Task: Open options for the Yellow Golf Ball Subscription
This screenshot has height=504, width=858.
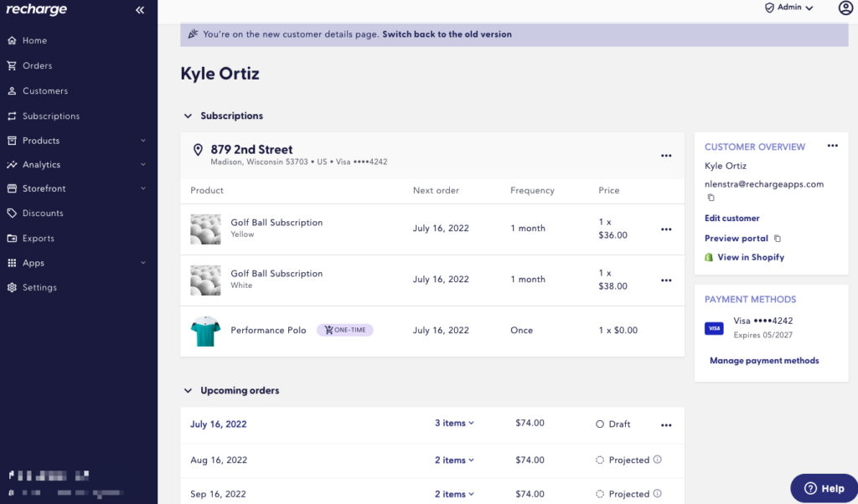Action: coord(666,228)
